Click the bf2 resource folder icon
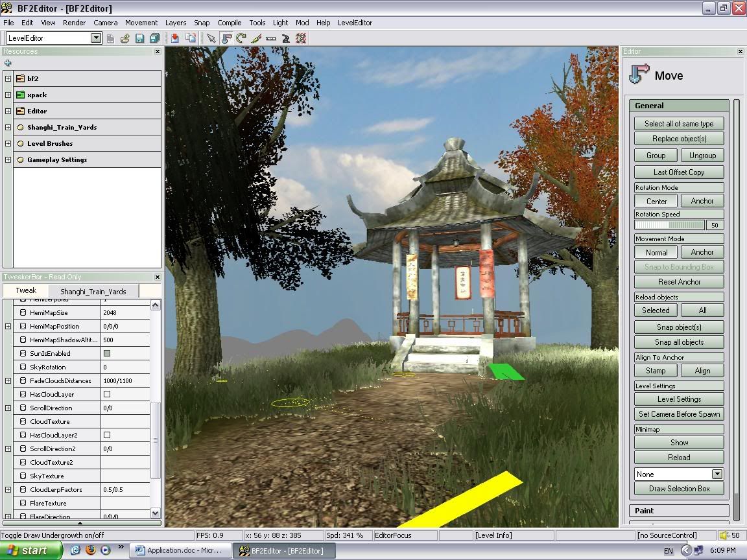Viewport: 747px width, 560px height. click(x=20, y=78)
